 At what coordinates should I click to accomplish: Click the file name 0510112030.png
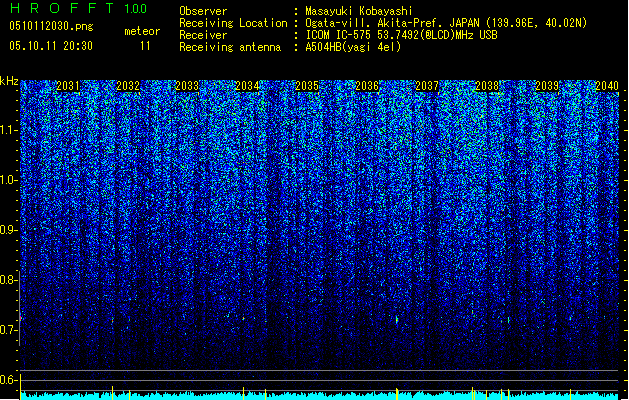(x=51, y=26)
